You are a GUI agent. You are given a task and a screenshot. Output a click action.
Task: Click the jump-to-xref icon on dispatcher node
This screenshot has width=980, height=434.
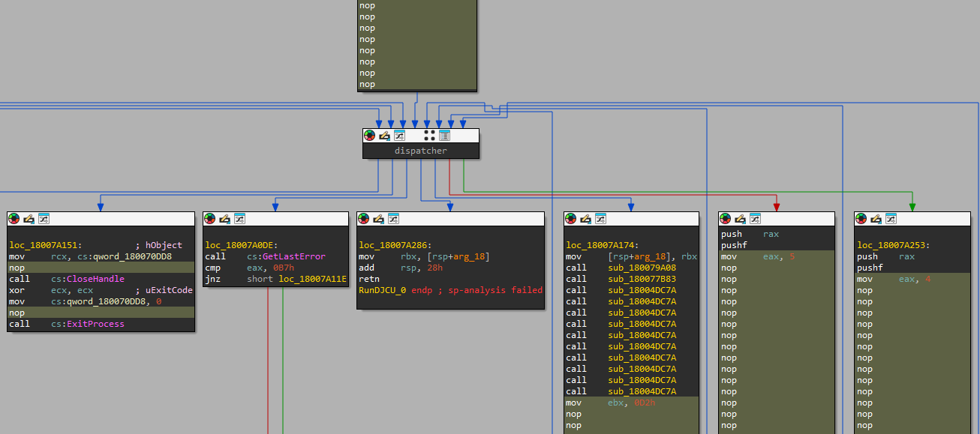coord(399,136)
